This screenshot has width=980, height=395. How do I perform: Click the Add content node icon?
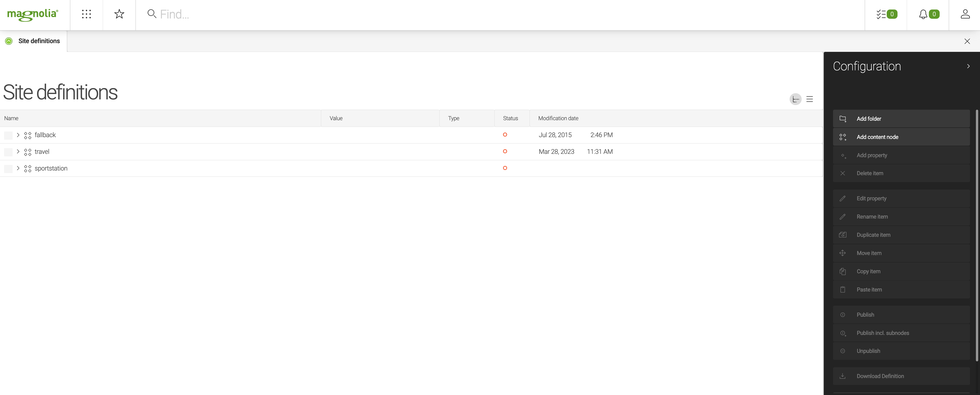[x=843, y=137]
